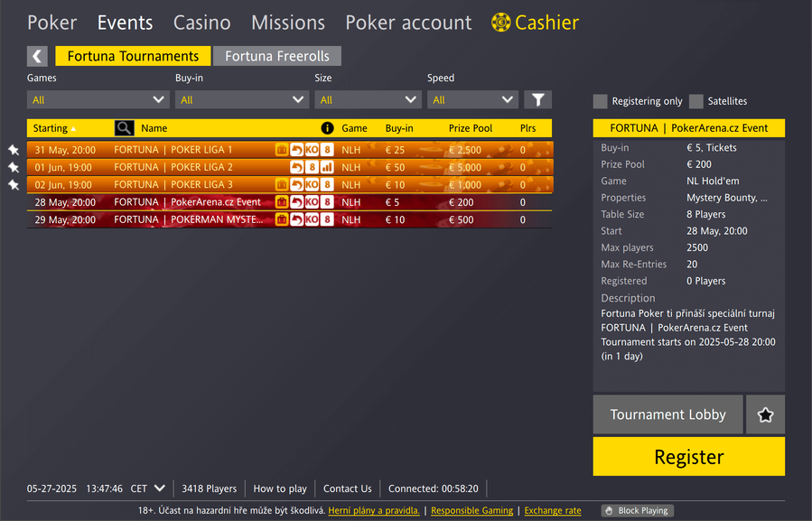This screenshot has height=521, width=812.
Task: Toggle favorite star for POKER LIGA 1
Action: pos(14,150)
